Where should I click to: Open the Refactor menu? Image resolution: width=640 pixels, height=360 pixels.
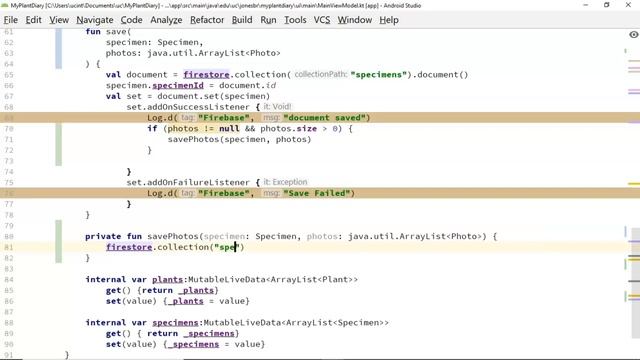click(207, 20)
